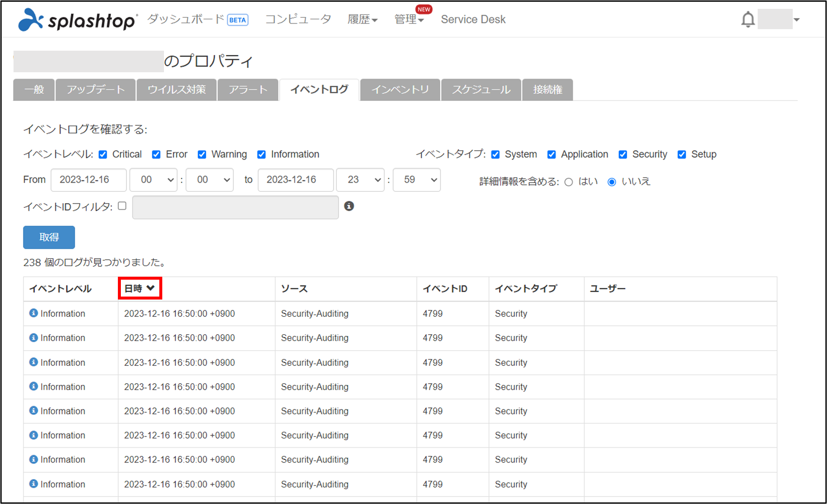Switch to the ウイルス対策 tab
Viewport: 827px width, 504px height.
click(x=177, y=90)
